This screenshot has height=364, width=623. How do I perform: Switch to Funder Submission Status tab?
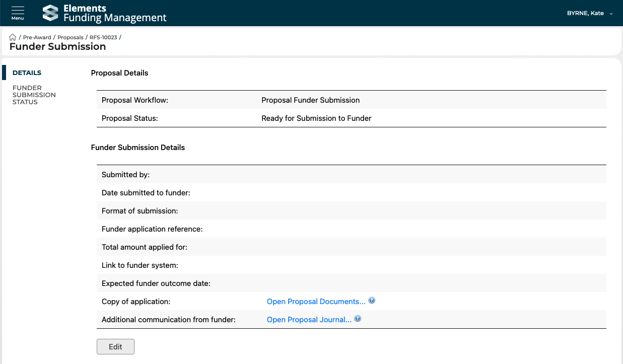[34, 95]
